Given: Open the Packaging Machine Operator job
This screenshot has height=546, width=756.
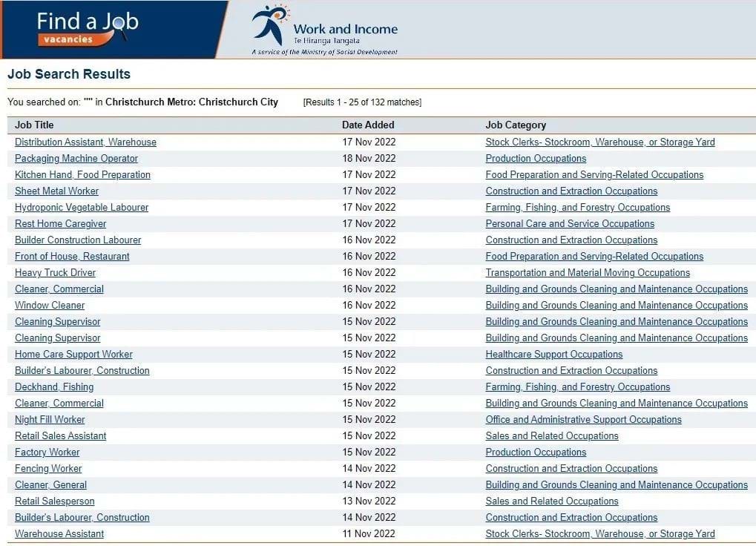Looking at the screenshot, I should point(76,159).
